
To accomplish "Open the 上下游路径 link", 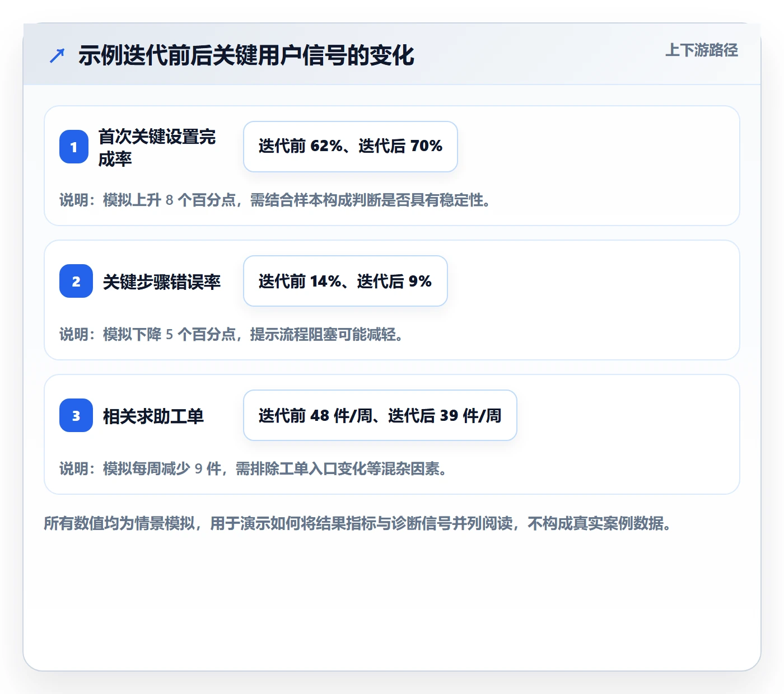I will 702,50.
